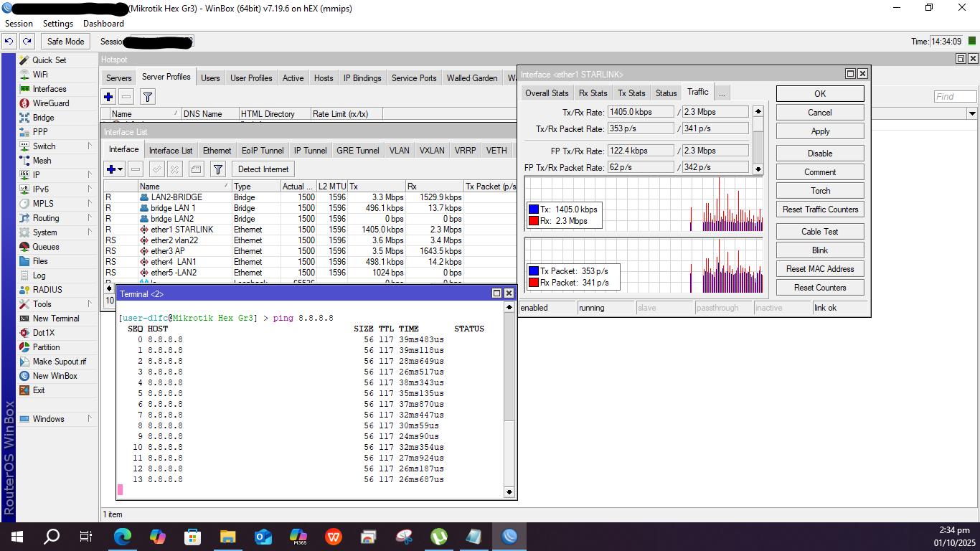
Task: Select the Overall Stats tab
Action: coord(547,93)
